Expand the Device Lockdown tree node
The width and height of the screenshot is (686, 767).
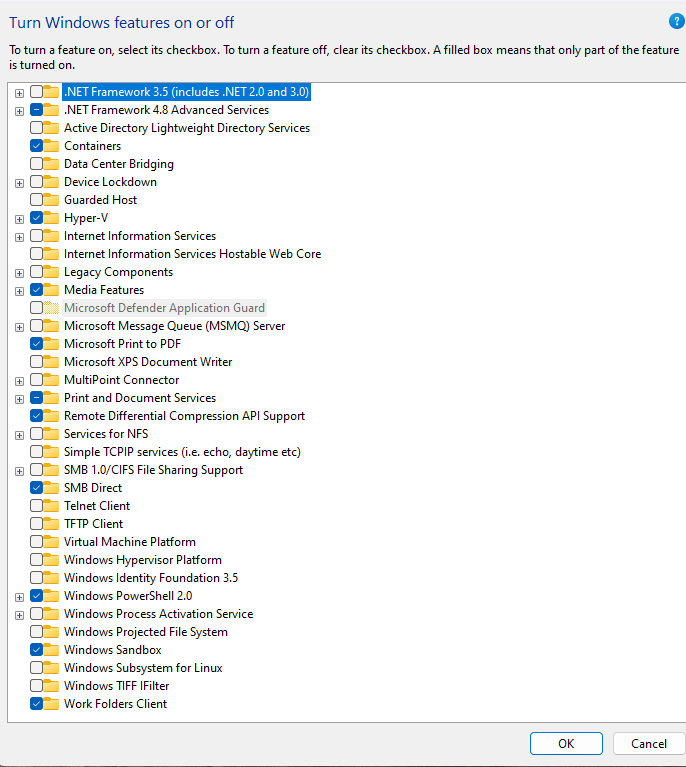pos(19,183)
